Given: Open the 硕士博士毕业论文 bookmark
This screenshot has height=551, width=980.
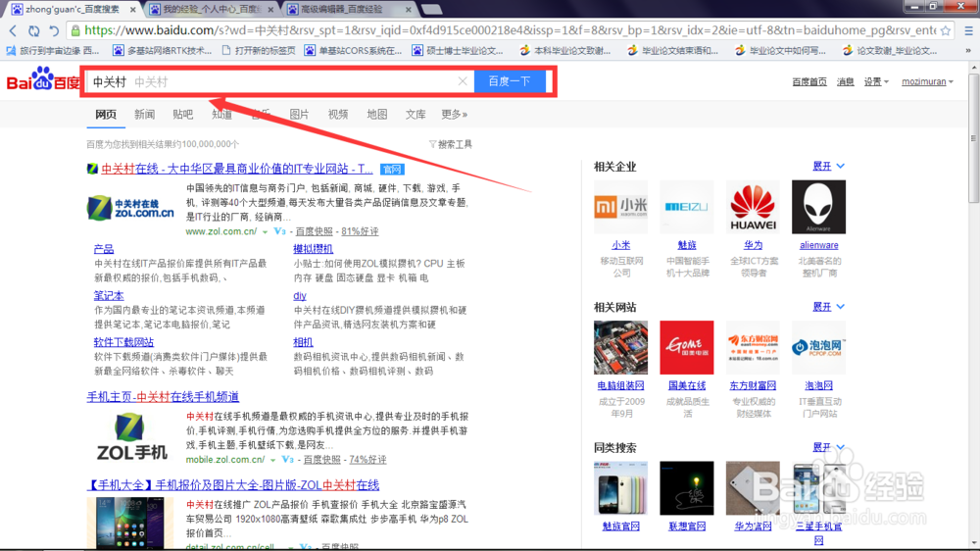Looking at the screenshot, I should click(458, 51).
